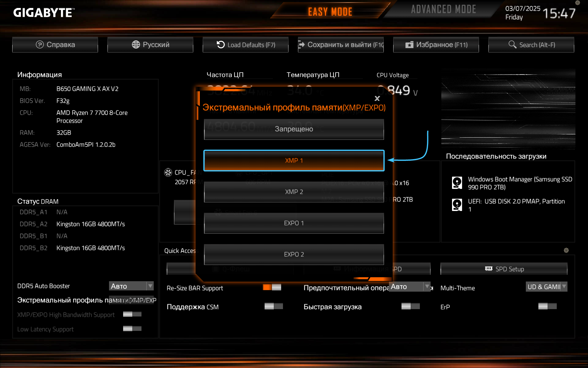Click the CPU_FAN fan icon
This screenshot has height=368, width=588.
tap(168, 172)
